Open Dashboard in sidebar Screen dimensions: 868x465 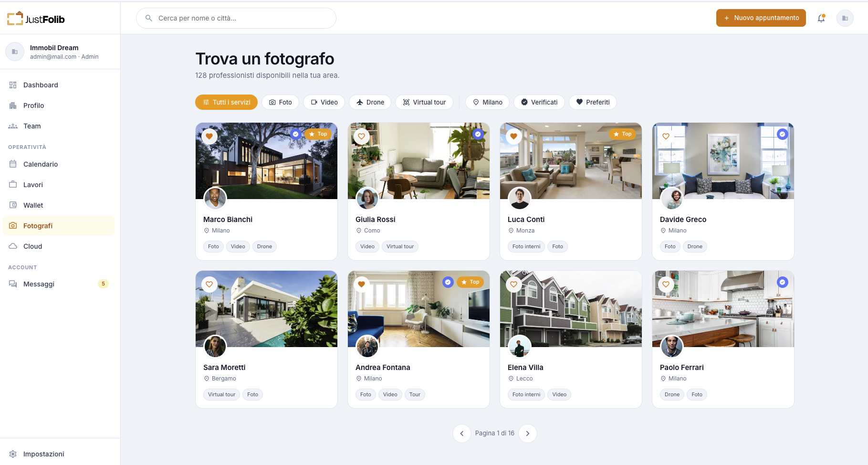point(58,85)
